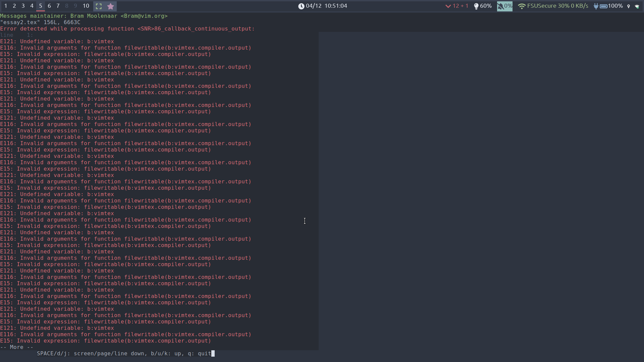Click the lightbulb brightness icon

pos(476,6)
